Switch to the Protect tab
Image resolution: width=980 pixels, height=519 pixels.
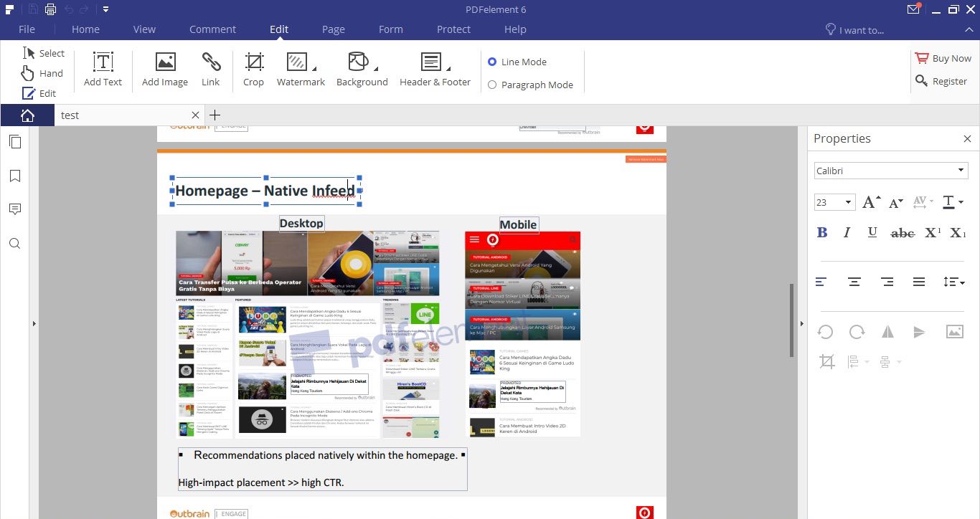click(453, 29)
